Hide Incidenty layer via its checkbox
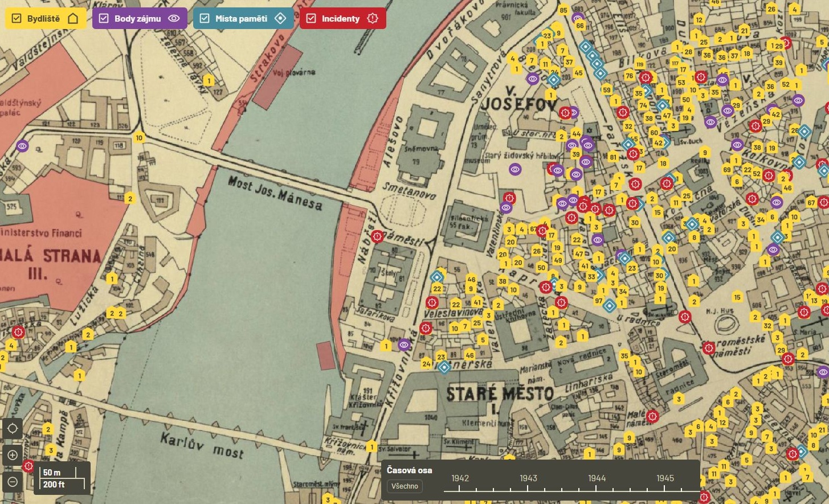 [x=311, y=19]
